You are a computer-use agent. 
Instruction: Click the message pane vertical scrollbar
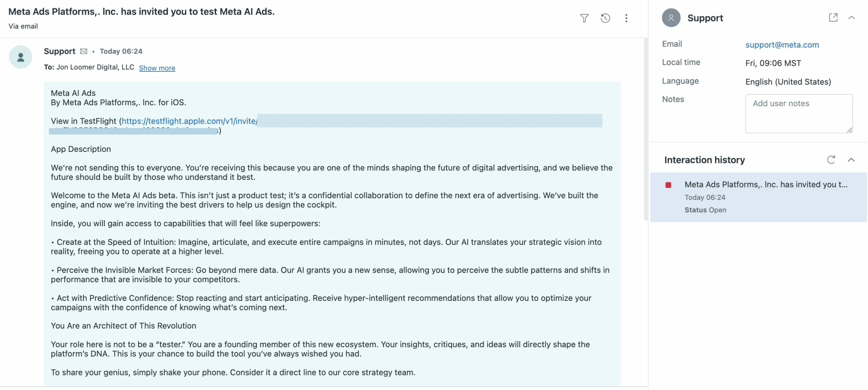point(646,129)
